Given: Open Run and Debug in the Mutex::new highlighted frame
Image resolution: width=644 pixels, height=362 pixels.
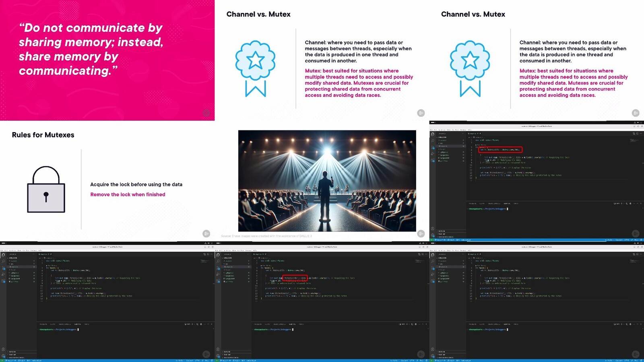Looking at the screenshot, I should [x=433, y=153].
